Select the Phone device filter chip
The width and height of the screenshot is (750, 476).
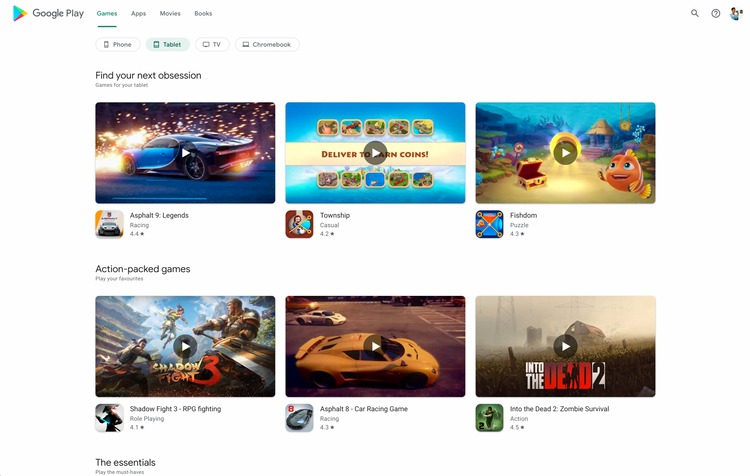point(118,44)
